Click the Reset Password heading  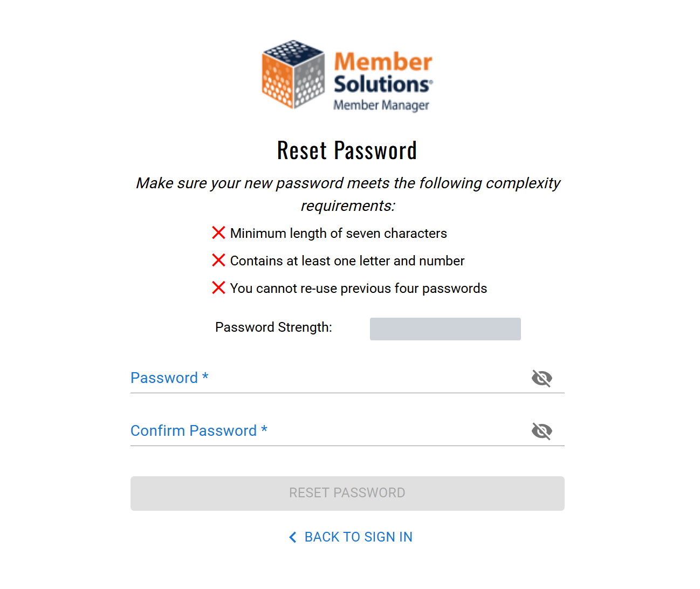[347, 150]
